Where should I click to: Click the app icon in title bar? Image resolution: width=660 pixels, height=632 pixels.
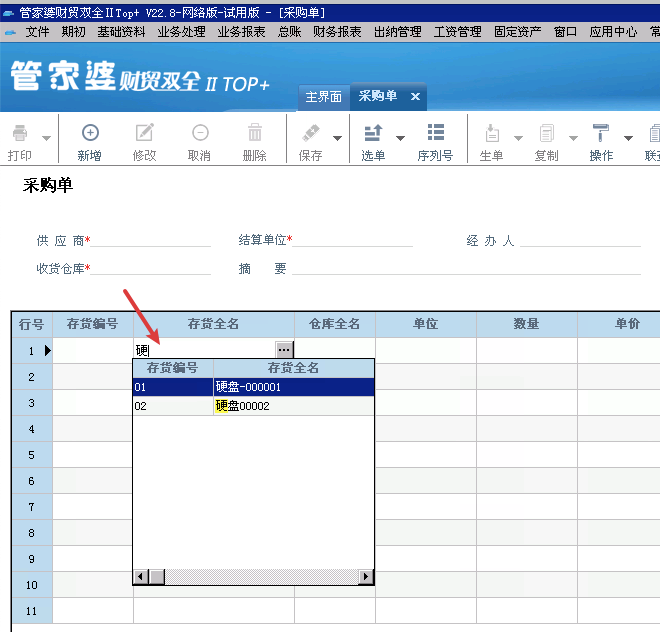8,13
